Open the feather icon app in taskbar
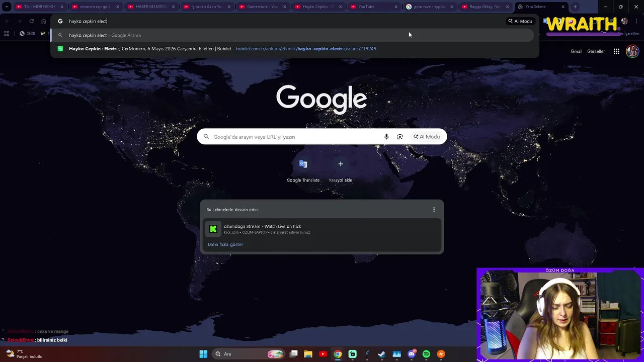This screenshot has width=644, height=362. tap(367, 354)
